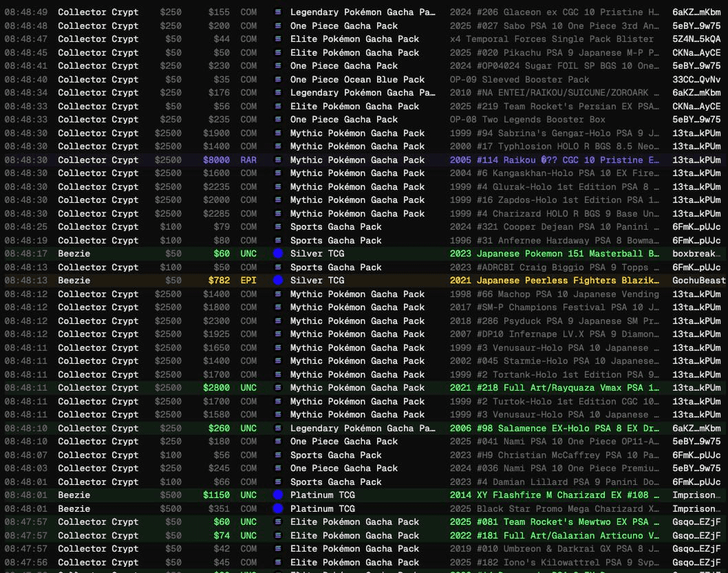Image resolution: width=728 pixels, height=573 pixels.
Task: Click the EPI rarity tag
Action: (x=248, y=280)
